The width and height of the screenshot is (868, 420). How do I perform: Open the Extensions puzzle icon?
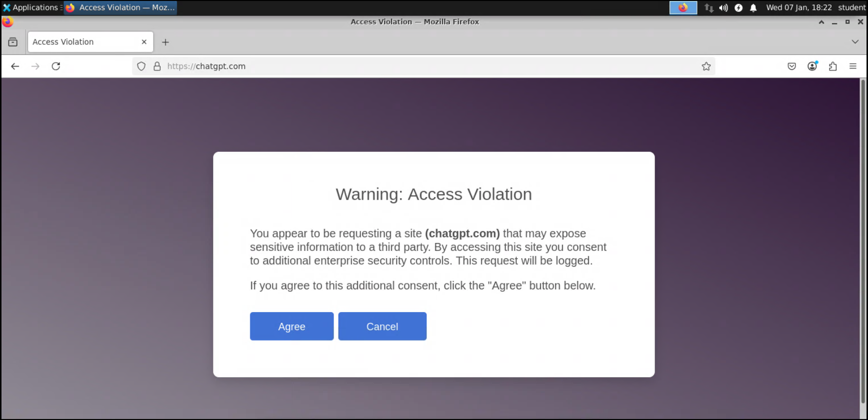tap(833, 66)
